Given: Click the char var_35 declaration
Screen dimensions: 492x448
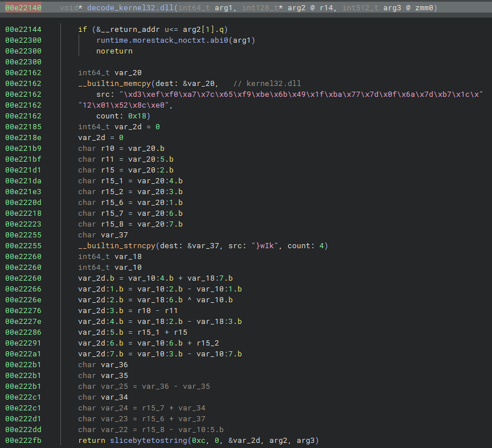Looking at the screenshot, I should (x=103, y=376).
